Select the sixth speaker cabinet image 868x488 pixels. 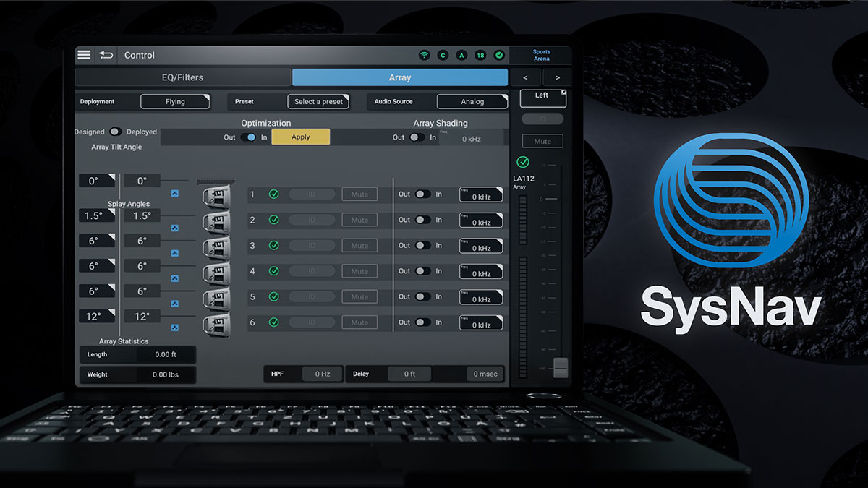(217, 325)
